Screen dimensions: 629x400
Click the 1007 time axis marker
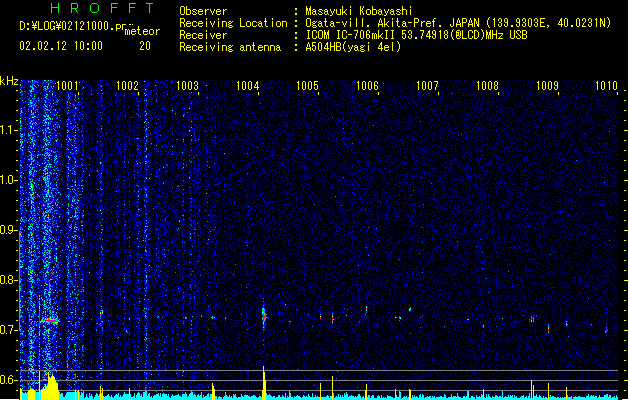click(427, 85)
